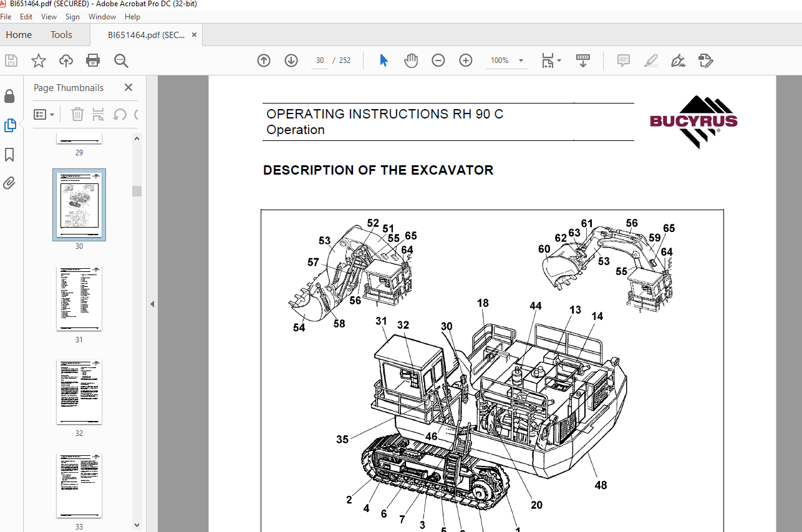The image size is (802, 532).
Task: Expand the fit page dropdown arrow
Action: point(559,60)
